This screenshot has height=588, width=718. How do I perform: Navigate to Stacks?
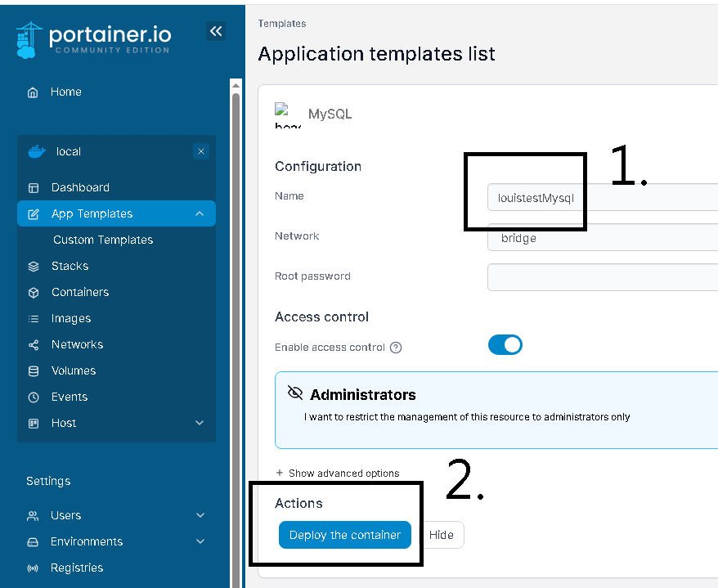[70, 266]
